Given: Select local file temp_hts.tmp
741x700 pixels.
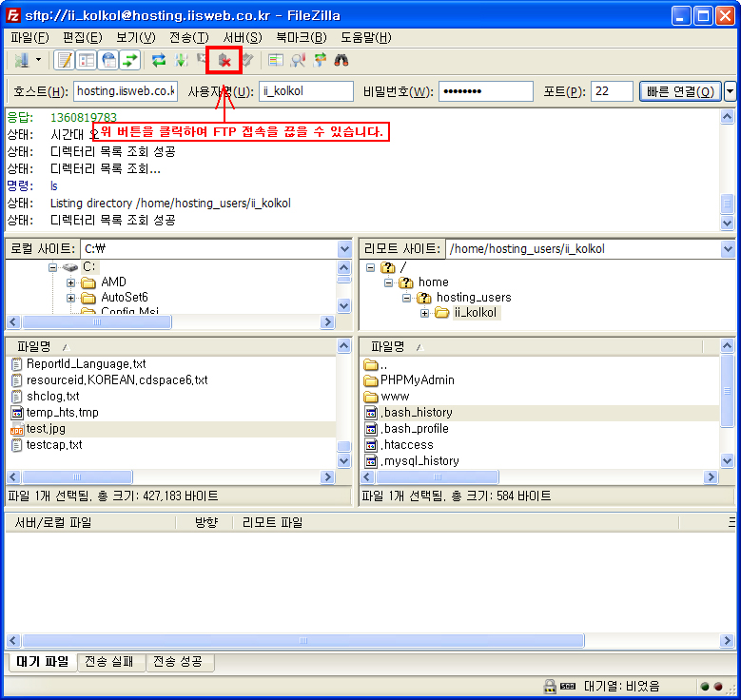Looking at the screenshot, I should point(63,412).
